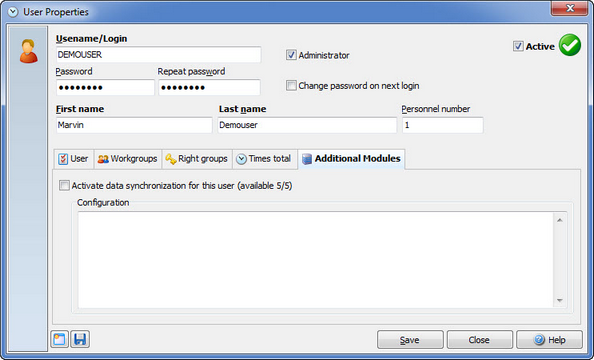Screen dimensions: 594x360
Task: Open the Right groups tab
Action: point(197,159)
